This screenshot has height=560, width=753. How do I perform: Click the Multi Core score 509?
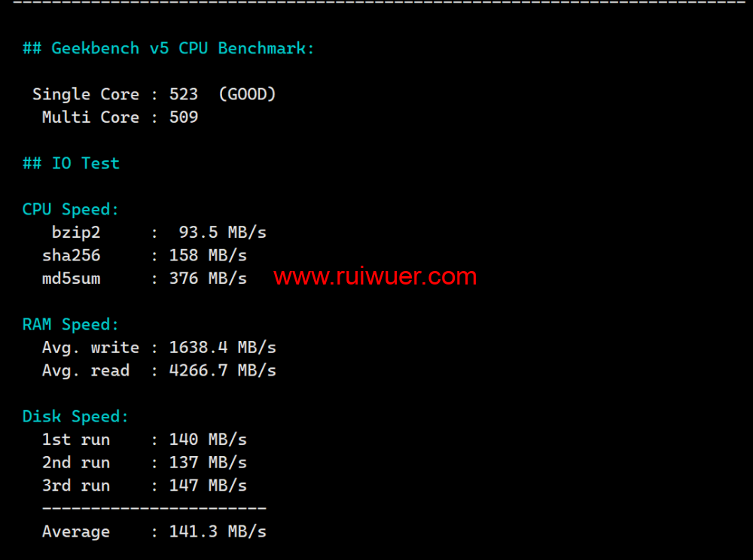tap(184, 117)
